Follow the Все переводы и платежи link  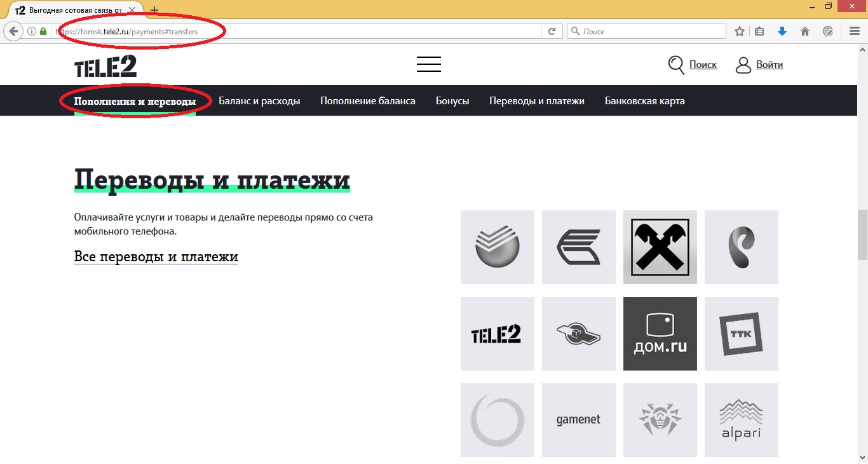click(156, 256)
